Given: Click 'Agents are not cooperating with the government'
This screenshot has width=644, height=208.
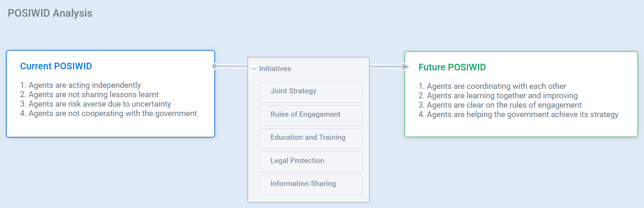Looking at the screenshot, I should (108, 114).
